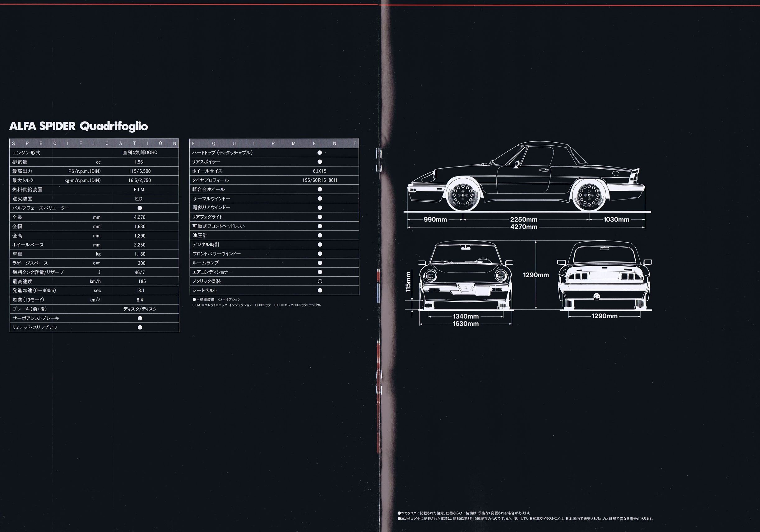Click the empty circle for メタリック塗装
760x532 pixels.
coord(320,281)
